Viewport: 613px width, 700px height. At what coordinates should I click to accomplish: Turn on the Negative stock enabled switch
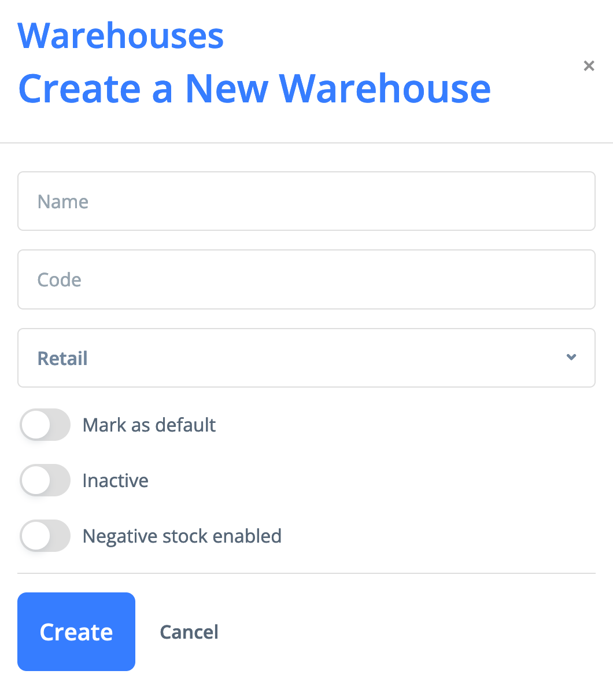(x=45, y=536)
